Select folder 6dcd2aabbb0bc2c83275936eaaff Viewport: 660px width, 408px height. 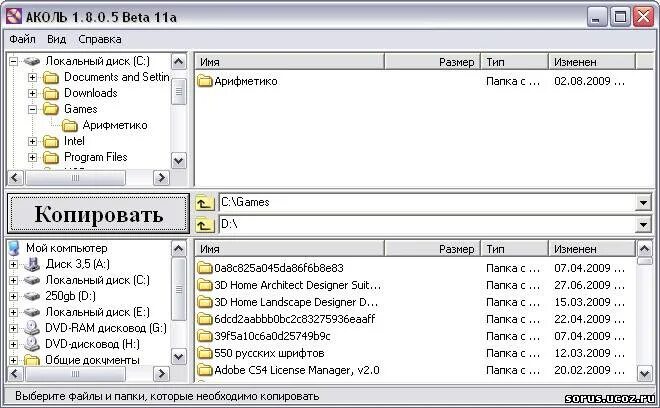[295, 319]
